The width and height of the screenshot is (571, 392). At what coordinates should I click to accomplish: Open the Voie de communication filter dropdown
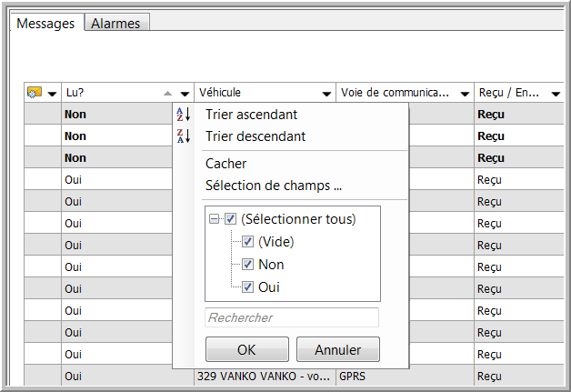(x=464, y=93)
